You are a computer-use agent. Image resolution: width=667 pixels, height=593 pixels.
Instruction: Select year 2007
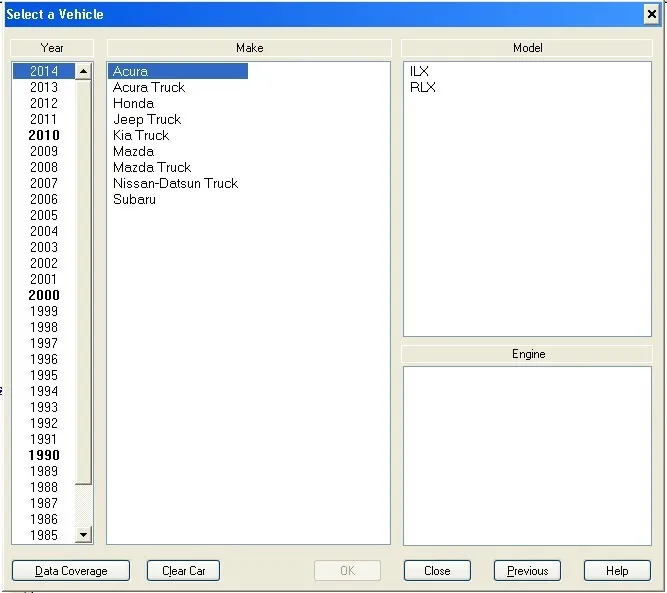tap(44, 183)
